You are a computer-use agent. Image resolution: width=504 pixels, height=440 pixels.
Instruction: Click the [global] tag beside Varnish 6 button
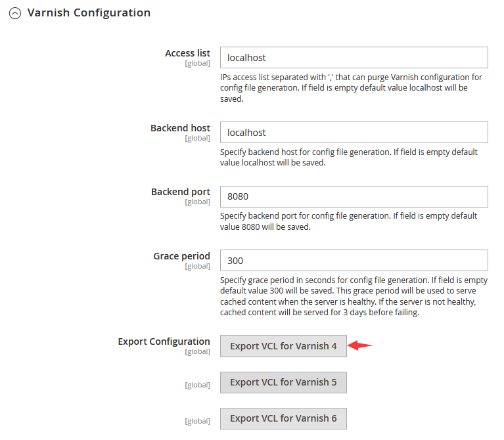click(197, 422)
